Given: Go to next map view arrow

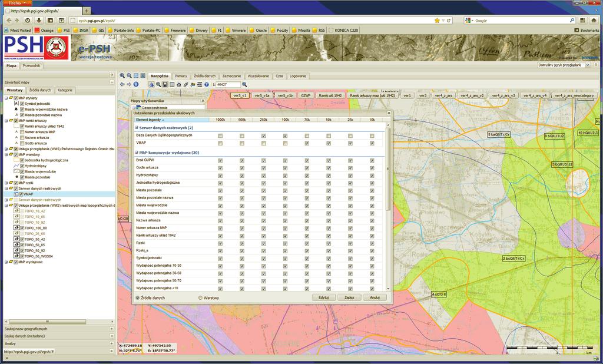Looking at the screenshot, I should tap(129, 84).
